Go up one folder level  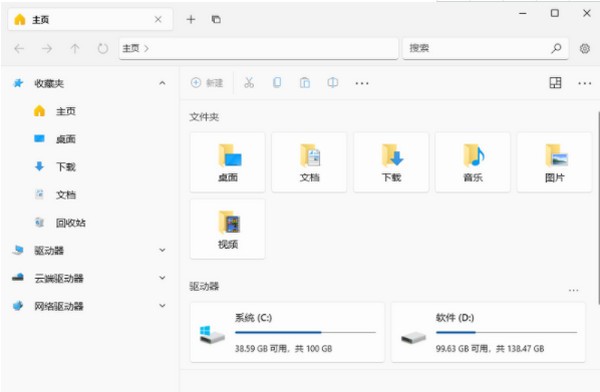pyautogui.click(x=75, y=49)
